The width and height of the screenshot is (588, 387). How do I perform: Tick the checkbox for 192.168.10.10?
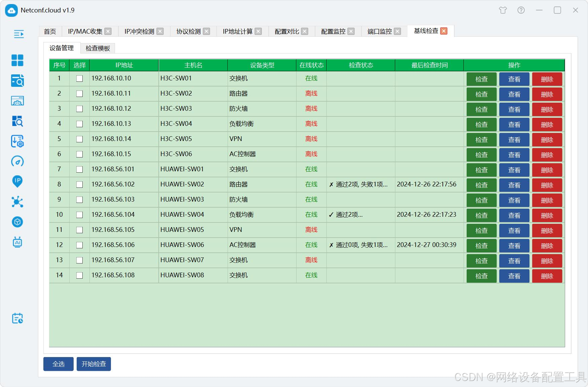click(x=79, y=78)
